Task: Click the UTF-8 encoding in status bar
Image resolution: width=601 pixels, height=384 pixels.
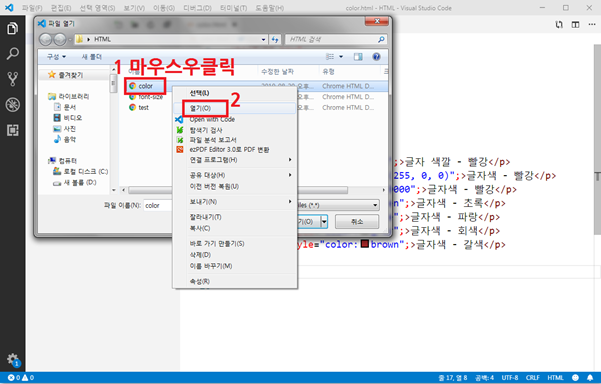Action: [510, 377]
